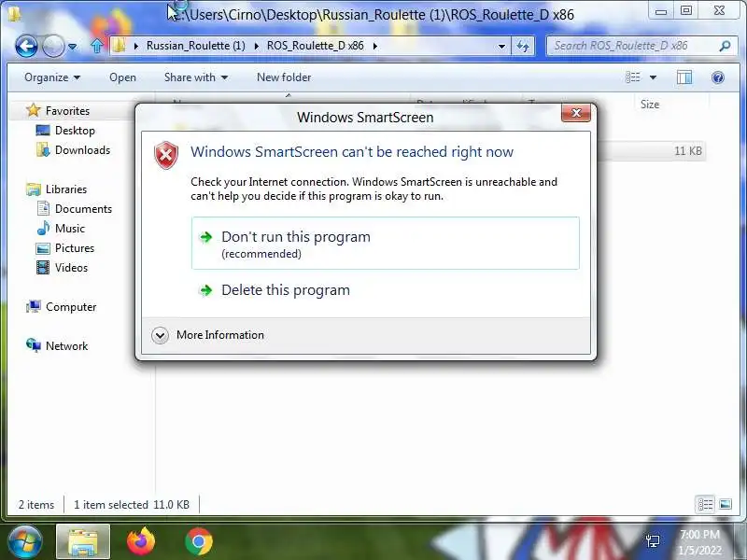Click the File Explorer taskbar button

coord(83,541)
